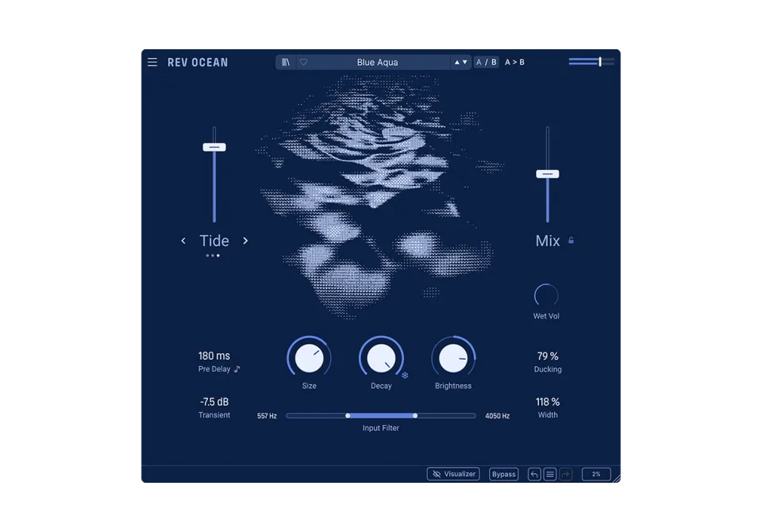
Task: Switch to the previous mode with the left chevron
Action: pos(183,241)
